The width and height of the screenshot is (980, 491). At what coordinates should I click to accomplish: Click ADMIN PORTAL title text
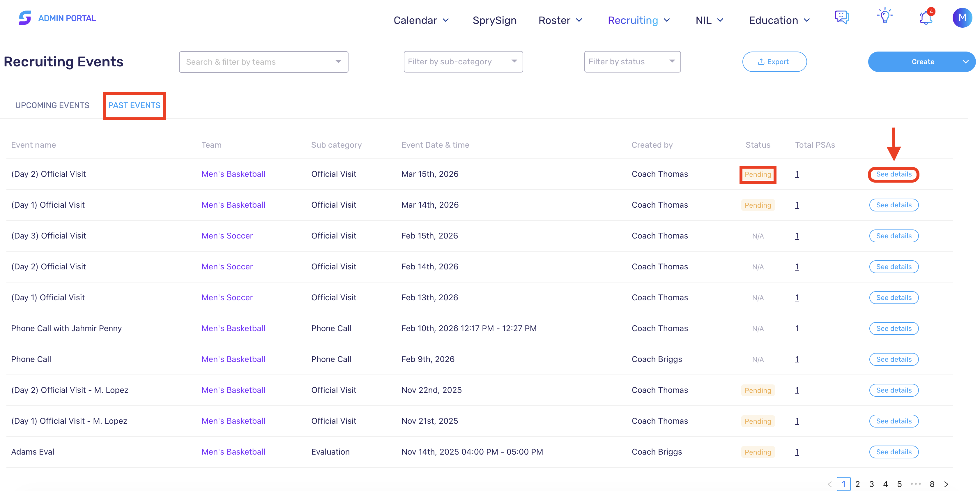[67, 18]
